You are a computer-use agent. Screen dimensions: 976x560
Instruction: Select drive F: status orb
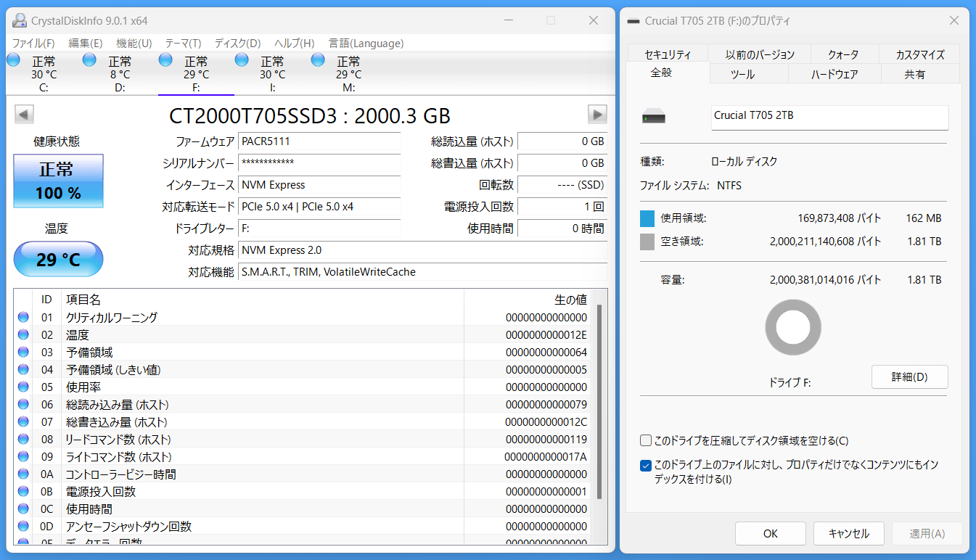tap(165, 59)
